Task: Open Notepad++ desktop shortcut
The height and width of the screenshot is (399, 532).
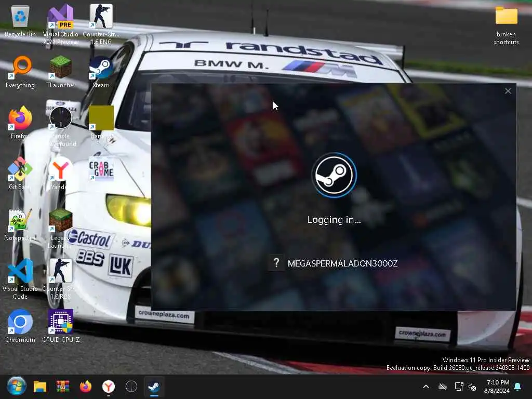Action: (20, 224)
